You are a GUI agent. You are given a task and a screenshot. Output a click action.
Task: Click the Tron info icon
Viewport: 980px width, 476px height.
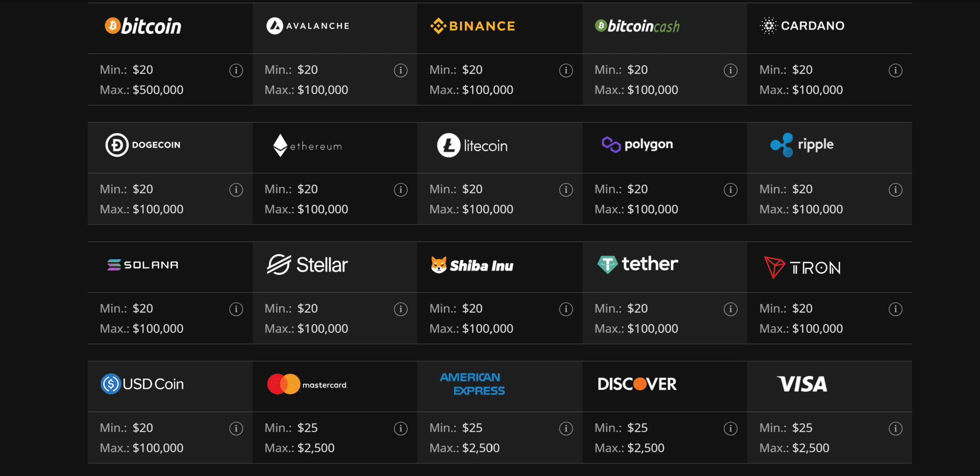tap(895, 309)
